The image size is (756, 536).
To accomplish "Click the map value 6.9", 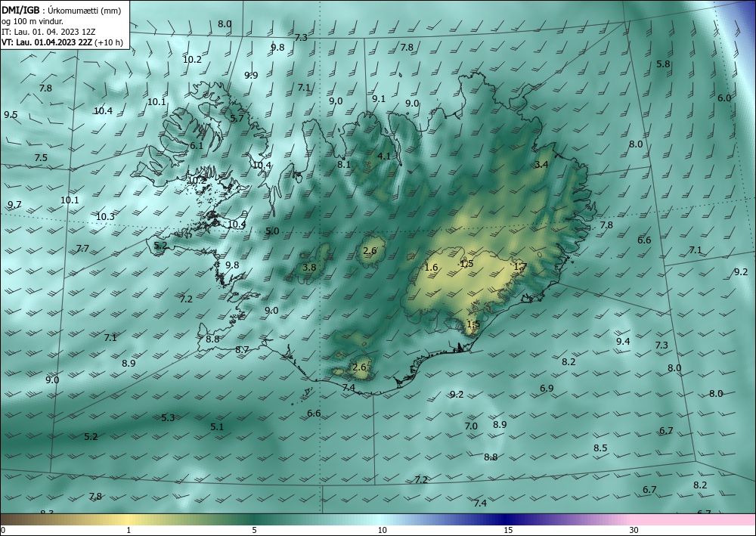I will pos(547,389).
